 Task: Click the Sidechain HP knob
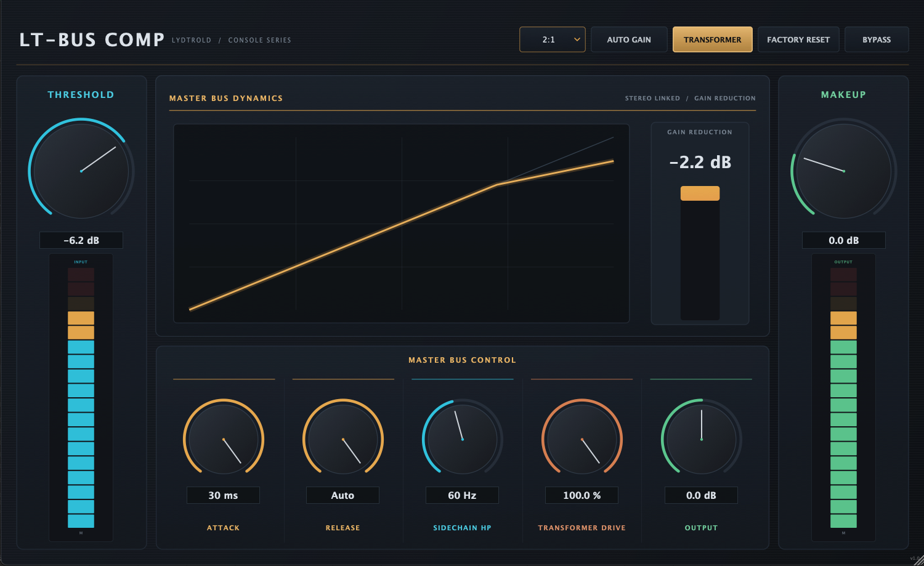point(463,439)
